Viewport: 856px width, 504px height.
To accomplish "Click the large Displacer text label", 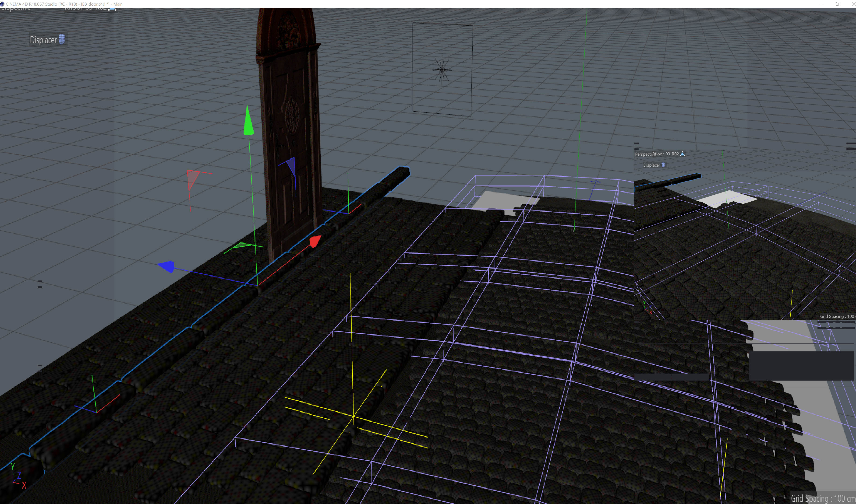I will pos(43,40).
